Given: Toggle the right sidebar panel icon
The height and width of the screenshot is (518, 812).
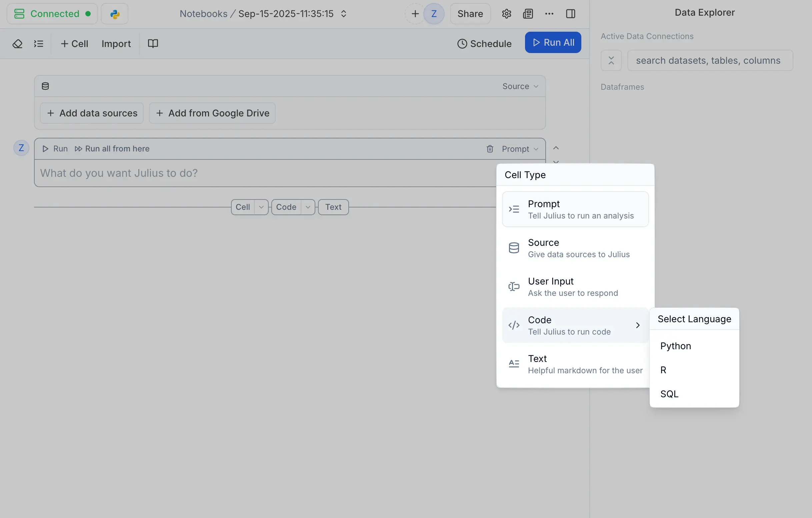Looking at the screenshot, I should click(x=570, y=14).
